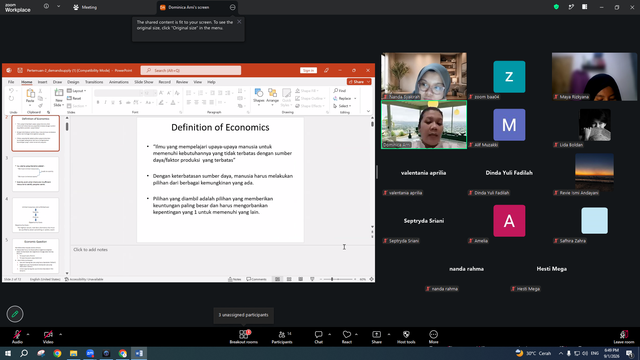Viewport: 640px width, 360px height.
Task: Expand the Share options arrow
Action: click(x=389, y=334)
